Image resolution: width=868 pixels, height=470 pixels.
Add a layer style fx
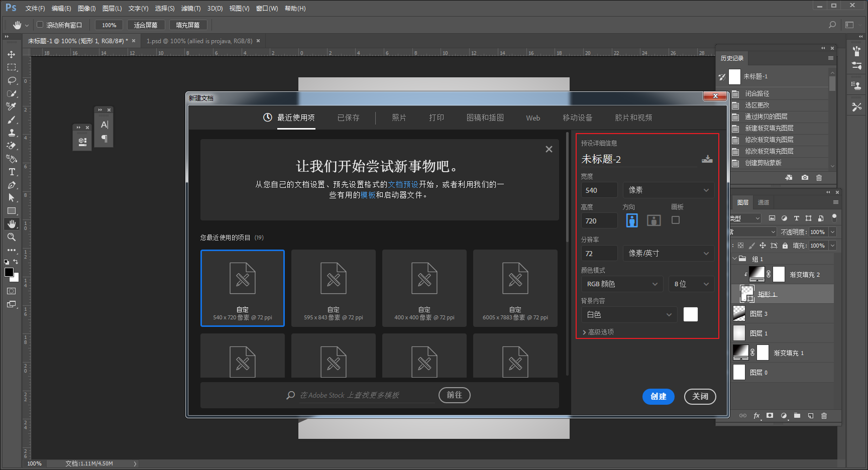(756, 416)
